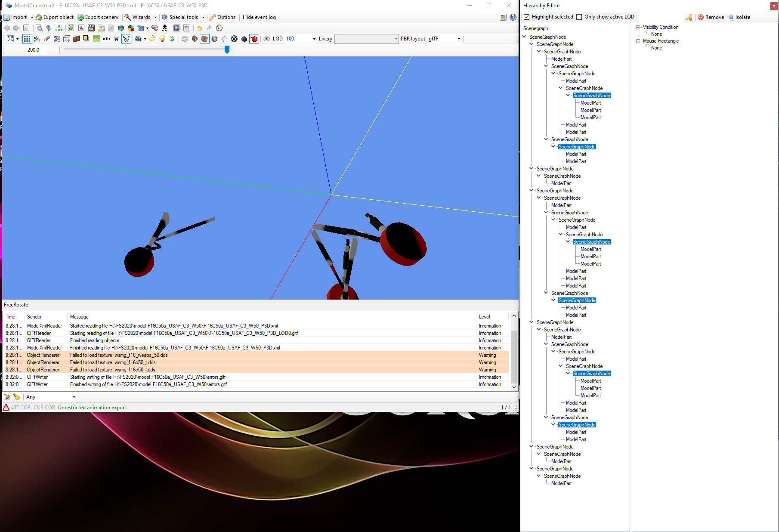Toggle the grid display button
Screen dimensions: 779x532
(27, 39)
